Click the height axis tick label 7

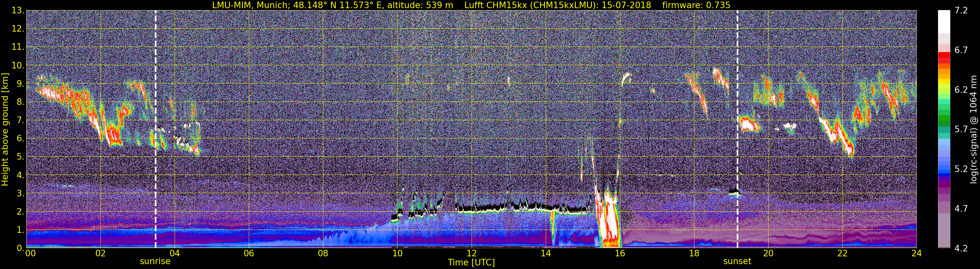[x=20, y=120]
